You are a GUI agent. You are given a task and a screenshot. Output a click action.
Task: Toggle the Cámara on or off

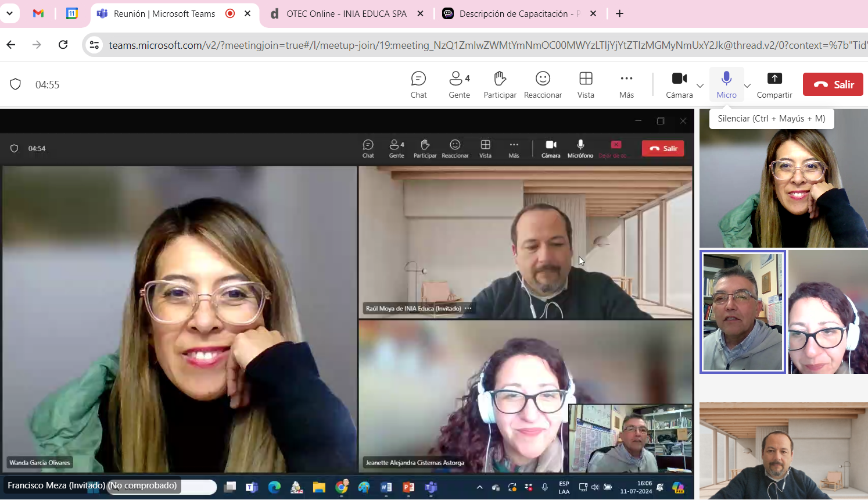[x=679, y=85]
